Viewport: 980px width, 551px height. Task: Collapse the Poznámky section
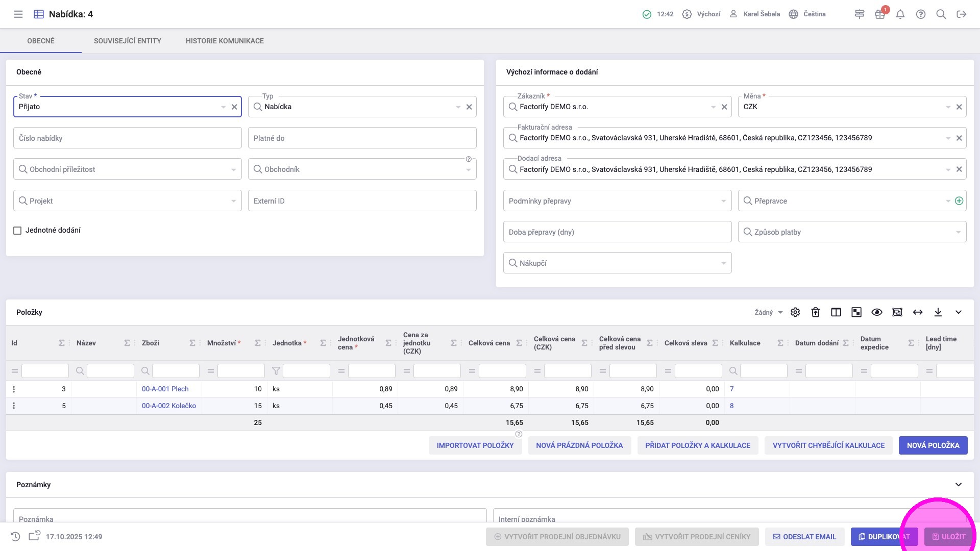[x=959, y=485]
